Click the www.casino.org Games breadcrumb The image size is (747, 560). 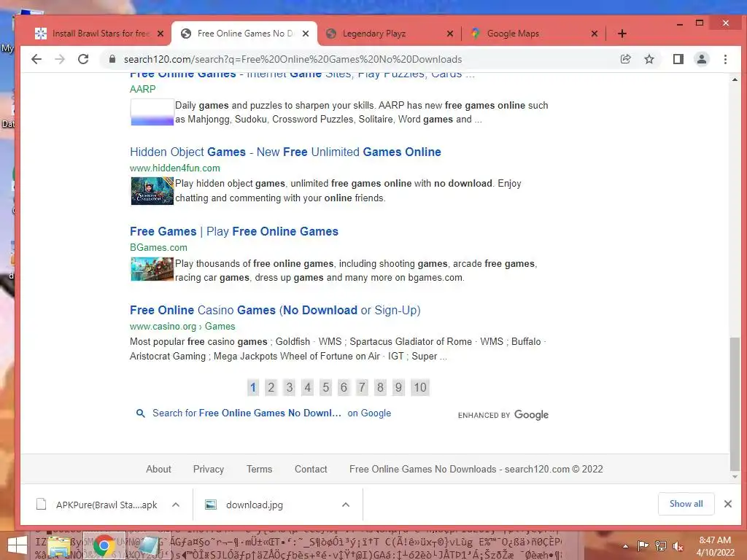click(x=182, y=327)
